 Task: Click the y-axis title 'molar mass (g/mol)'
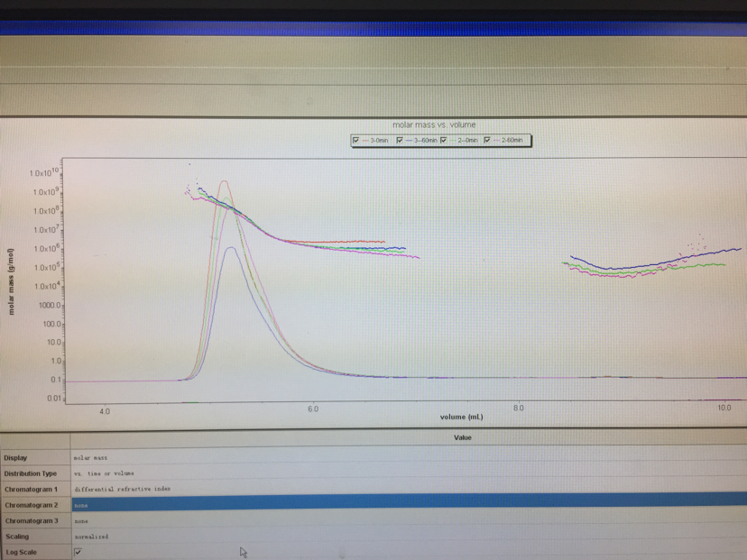click(11, 282)
